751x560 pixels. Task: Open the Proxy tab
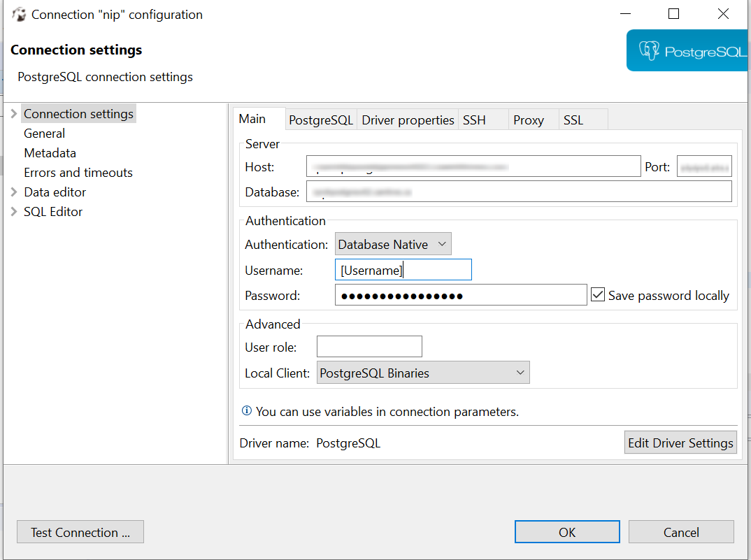coord(528,120)
